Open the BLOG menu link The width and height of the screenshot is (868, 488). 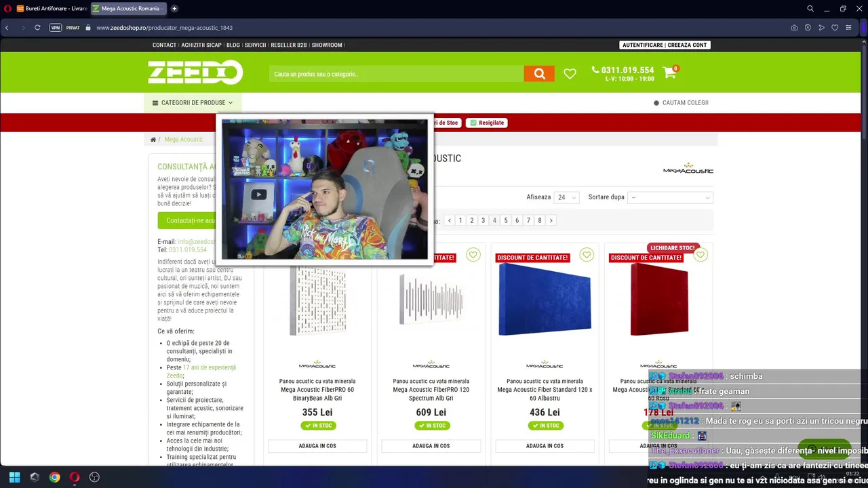click(233, 45)
